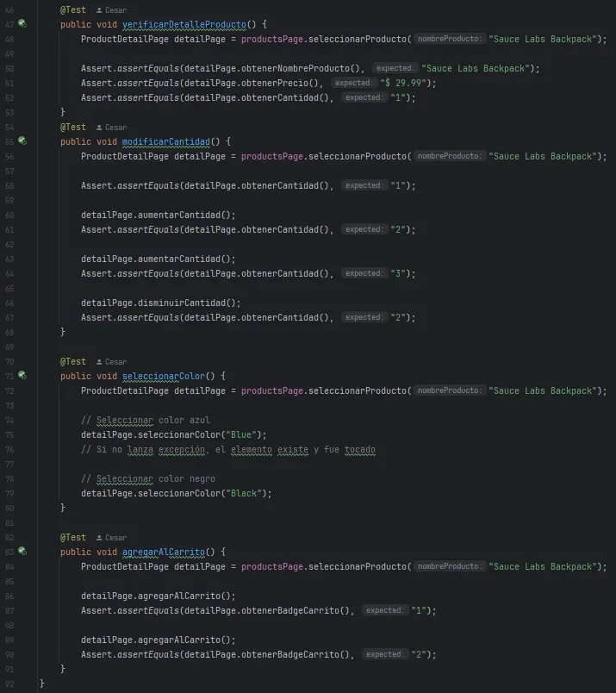The width and height of the screenshot is (616, 693).
Task: Click the agregarAlCarrito() call on line 89
Action: pos(186,640)
